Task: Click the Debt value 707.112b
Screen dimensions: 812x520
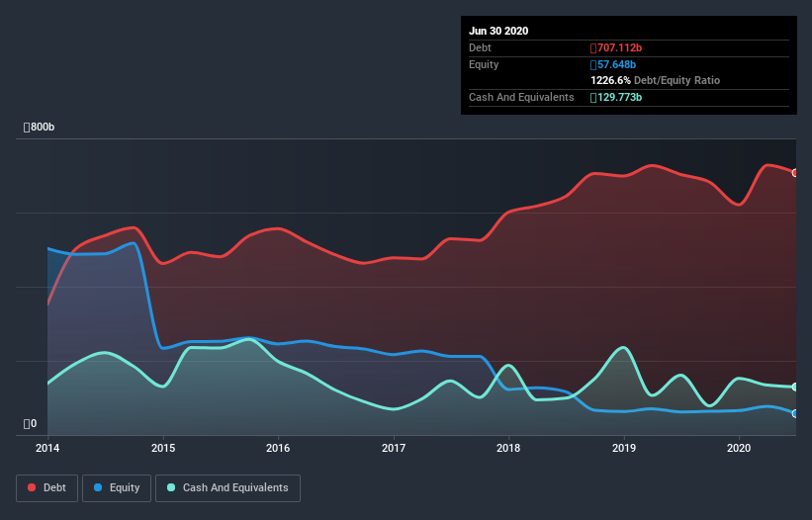Action: [616, 48]
